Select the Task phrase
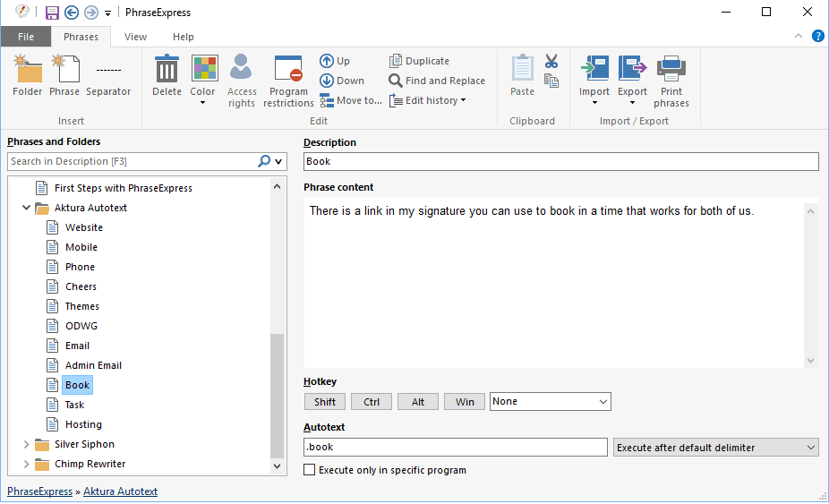This screenshot has height=504, width=829. (x=74, y=405)
